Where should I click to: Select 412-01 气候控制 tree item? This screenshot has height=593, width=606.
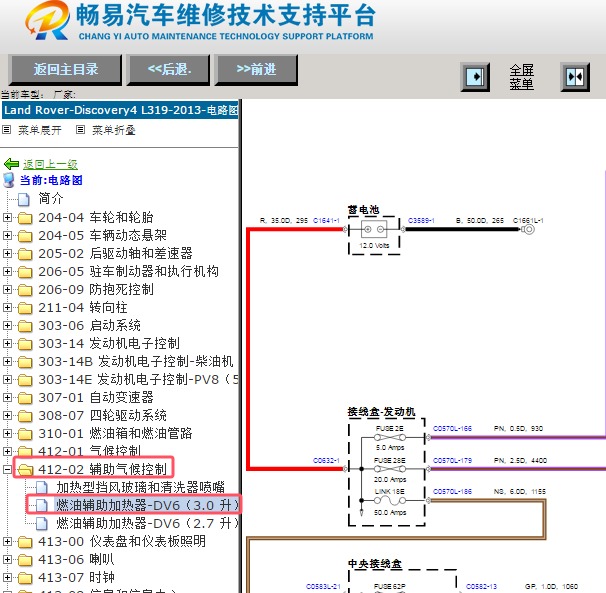[x=89, y=451]
